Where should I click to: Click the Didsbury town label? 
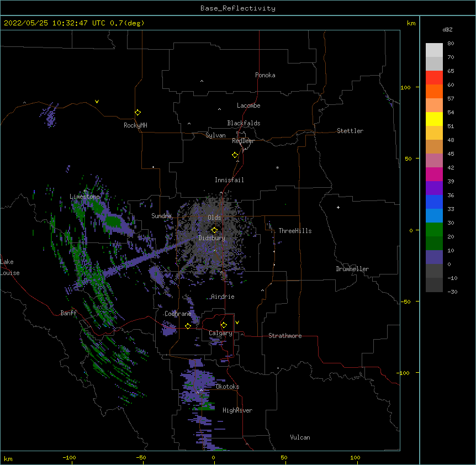[x=212, y=238]
